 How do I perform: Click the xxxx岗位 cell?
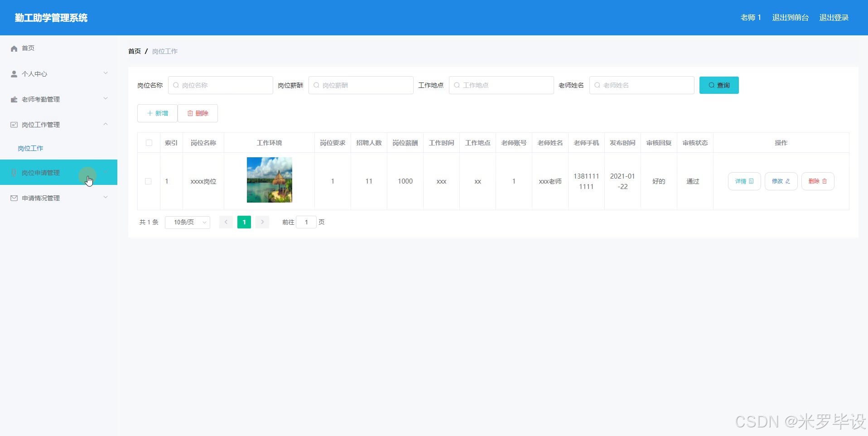(203, 181)
